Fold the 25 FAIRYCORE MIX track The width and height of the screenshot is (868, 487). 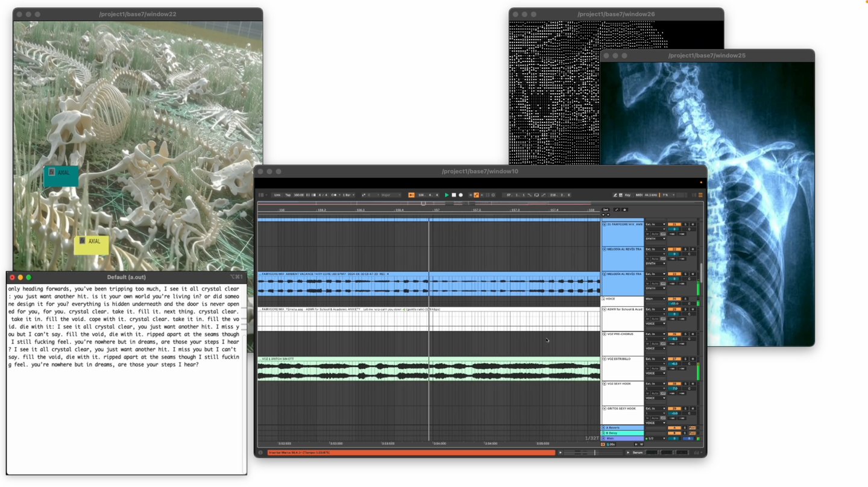pos(605,224)
